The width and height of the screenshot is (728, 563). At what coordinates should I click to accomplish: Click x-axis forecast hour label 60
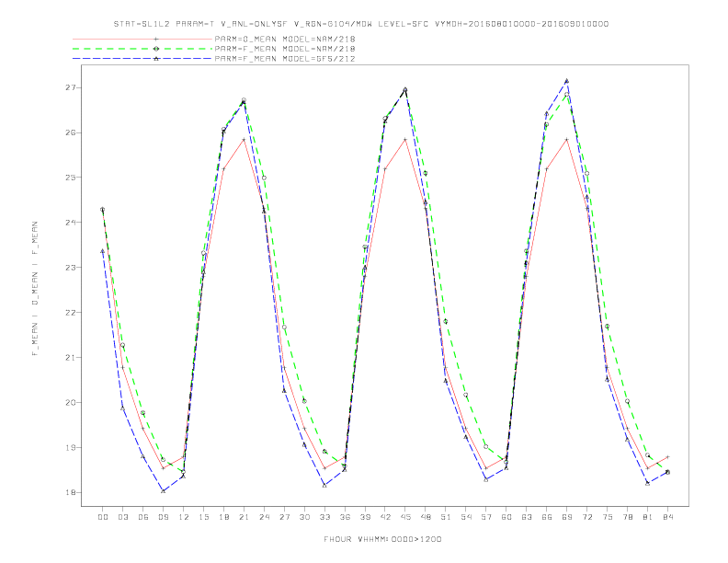[506, 517]
